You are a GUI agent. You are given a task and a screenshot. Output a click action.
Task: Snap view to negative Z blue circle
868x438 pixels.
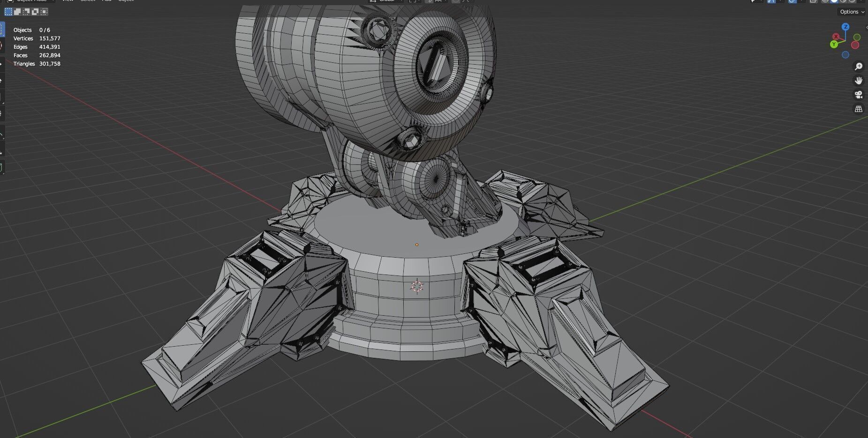[845, 55]
